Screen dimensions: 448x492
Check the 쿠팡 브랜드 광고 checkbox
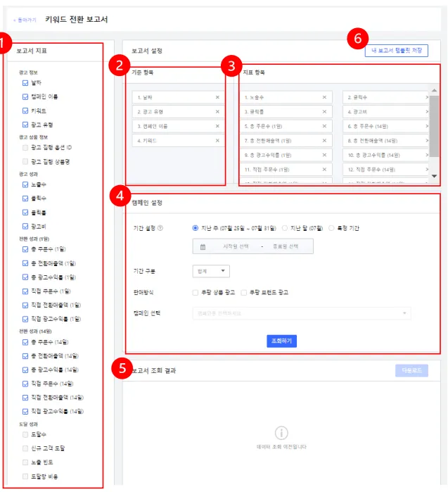[243, 292]
